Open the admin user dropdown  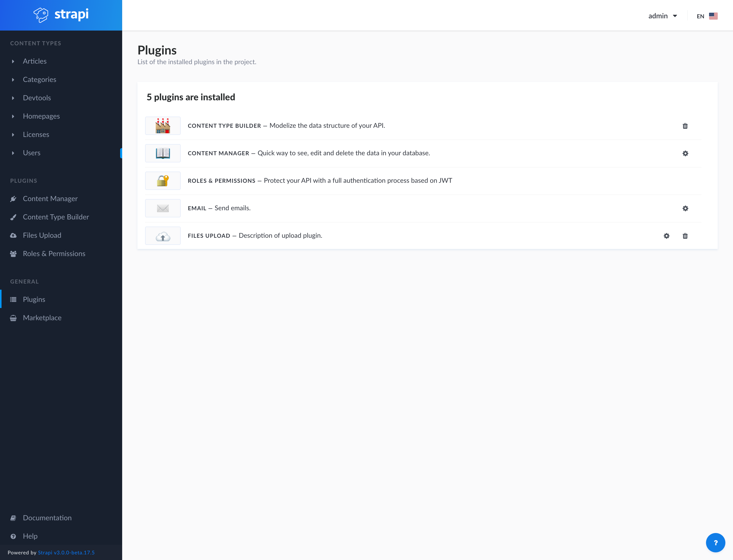(662, 16)
